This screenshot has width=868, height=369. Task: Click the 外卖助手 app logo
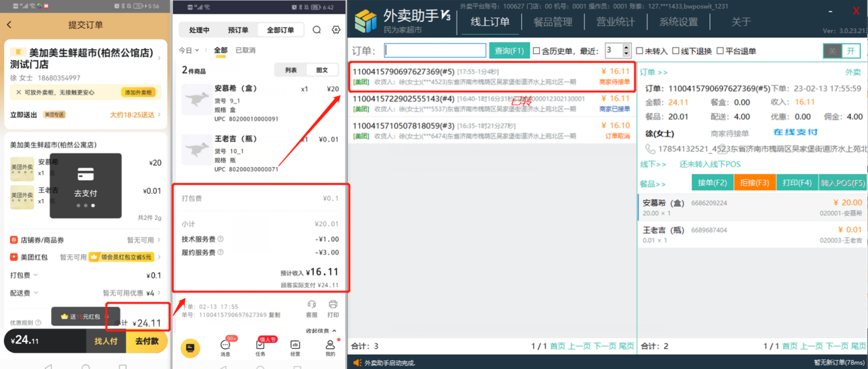point(365,20)
